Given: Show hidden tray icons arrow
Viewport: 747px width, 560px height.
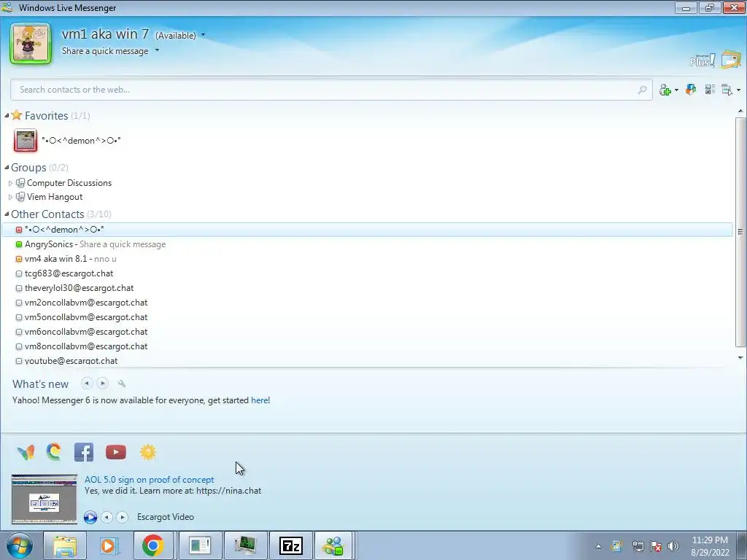Looking at the screenshot, I should point(598,546).
